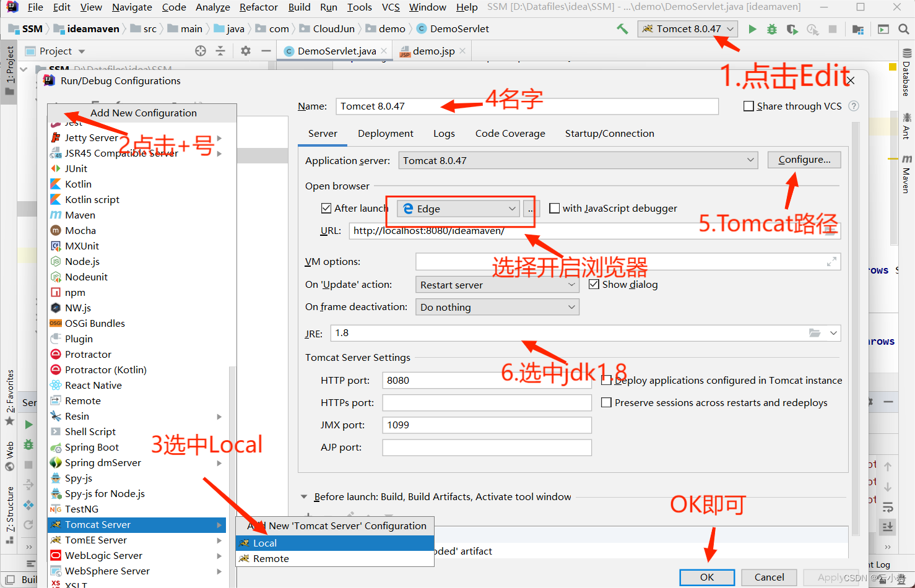
Task: Toggle Show dialog checkbox
Action: [x=594, y=284]
